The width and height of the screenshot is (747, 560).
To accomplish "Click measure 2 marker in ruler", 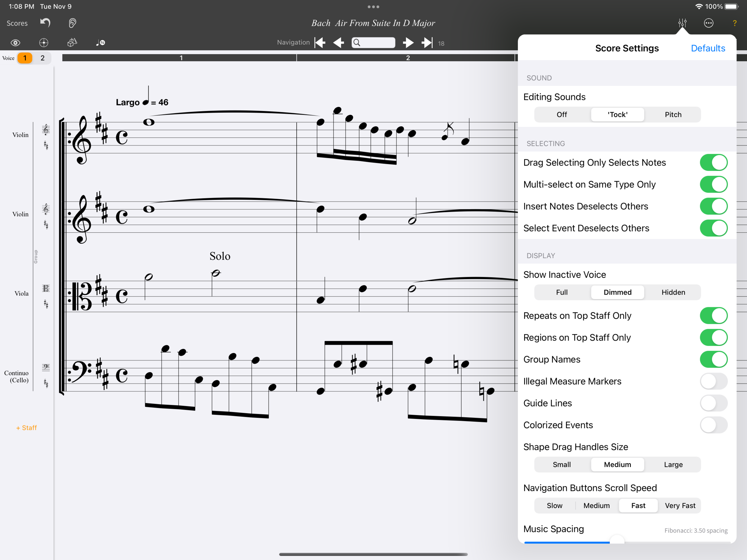I will click(x=408, y=58).
